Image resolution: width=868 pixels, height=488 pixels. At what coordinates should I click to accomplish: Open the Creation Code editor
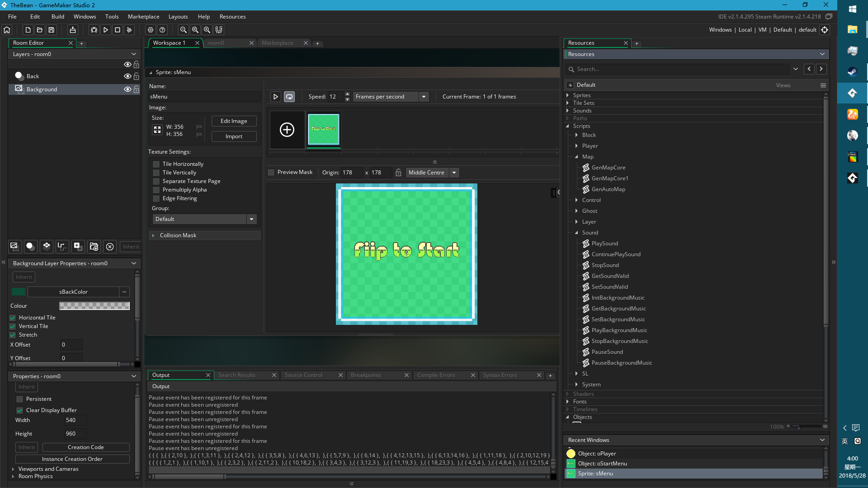click(x=86, y=447)
